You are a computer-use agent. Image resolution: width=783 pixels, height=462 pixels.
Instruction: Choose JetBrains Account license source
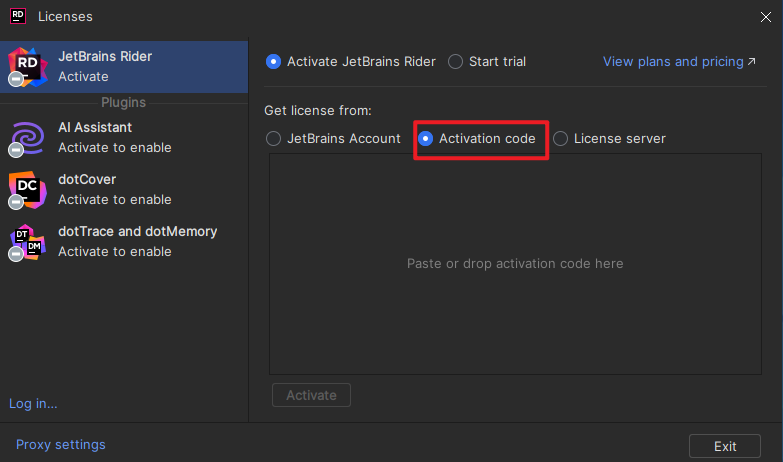coord(273,138)
